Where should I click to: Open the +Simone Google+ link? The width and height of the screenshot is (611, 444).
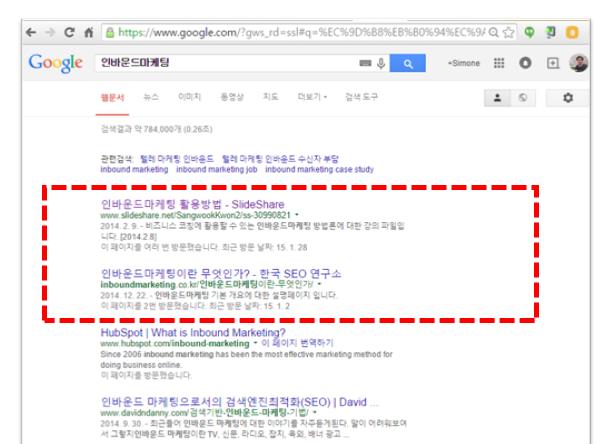click(x=464, y=63)
